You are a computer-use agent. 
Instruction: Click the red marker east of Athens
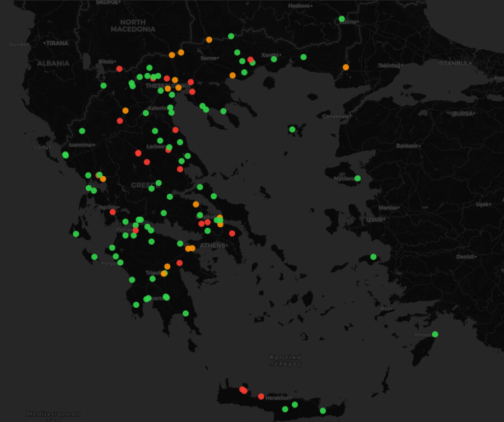point(232,233)
